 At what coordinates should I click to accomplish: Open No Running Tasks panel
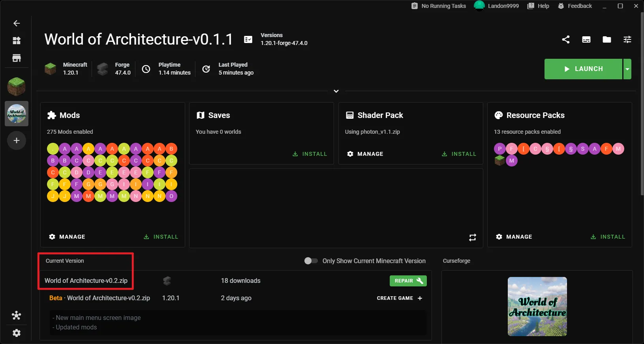click(x=439, y=6)
